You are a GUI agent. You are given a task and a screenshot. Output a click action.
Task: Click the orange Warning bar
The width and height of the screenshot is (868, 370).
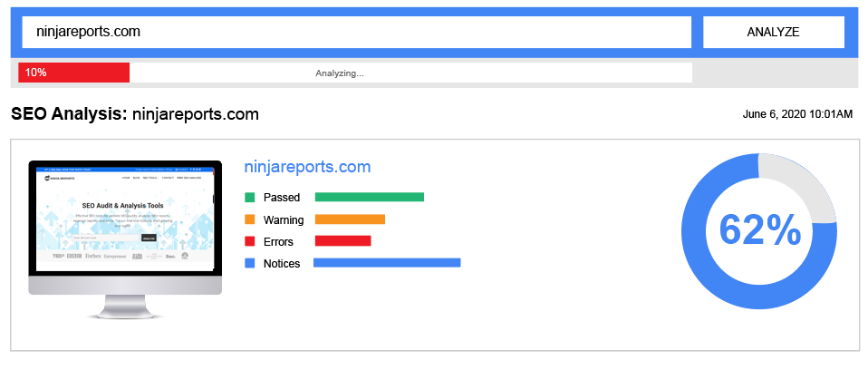pos(350,219)
